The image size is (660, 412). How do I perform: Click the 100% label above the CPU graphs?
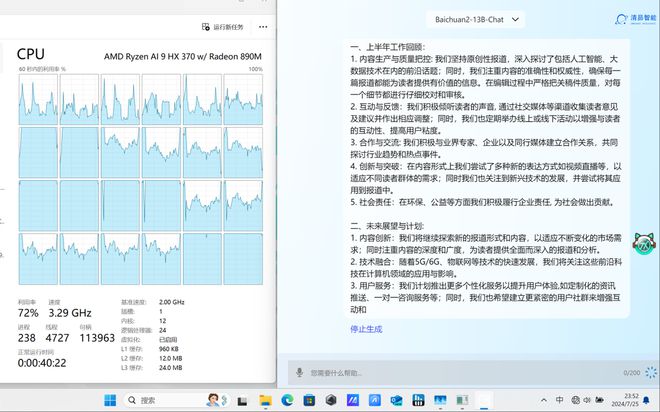(255, 69)
